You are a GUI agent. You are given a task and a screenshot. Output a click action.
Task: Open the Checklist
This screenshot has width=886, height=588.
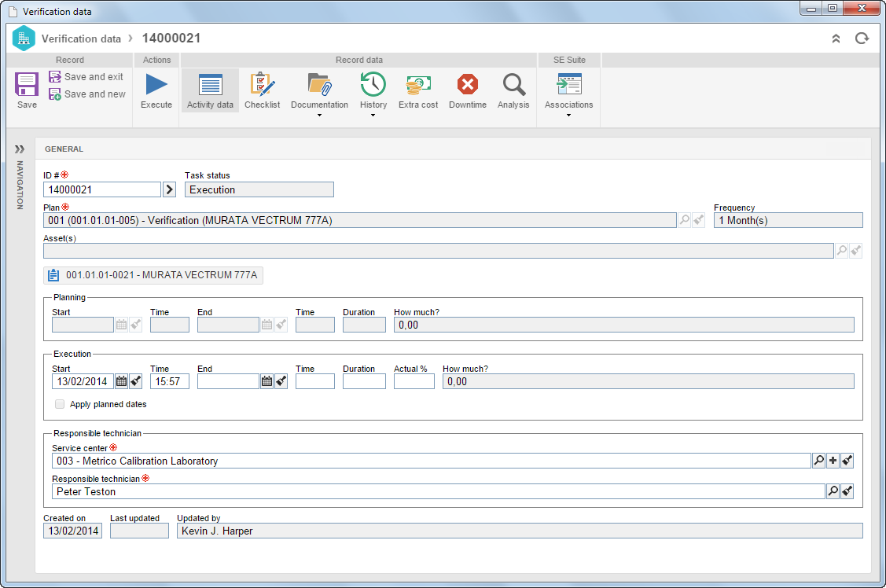point(263,90)
